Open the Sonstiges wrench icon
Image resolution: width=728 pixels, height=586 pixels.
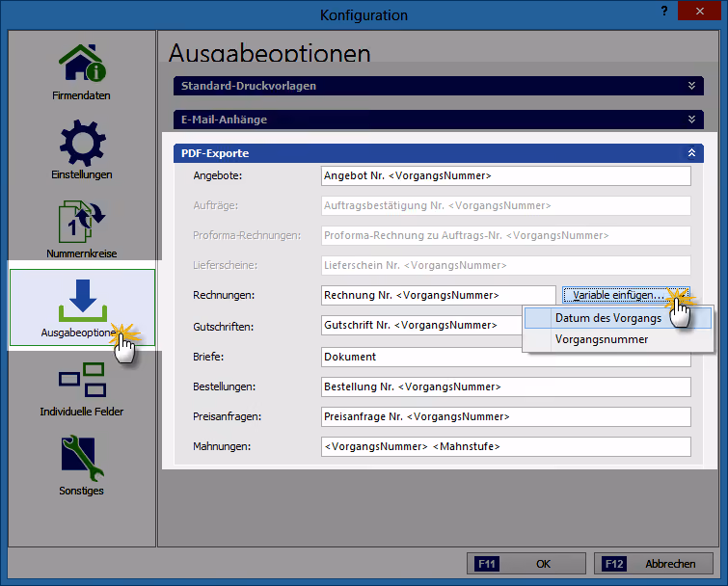coord(82,458)
